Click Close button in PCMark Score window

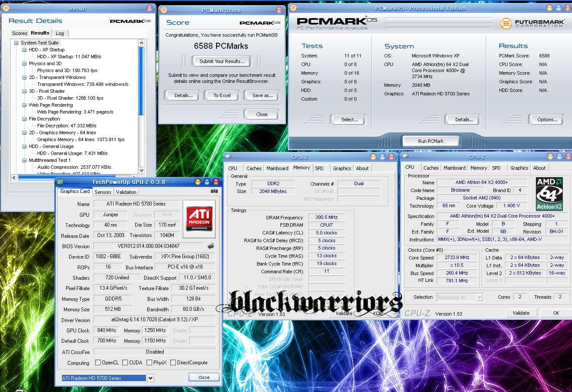[262, 114]
